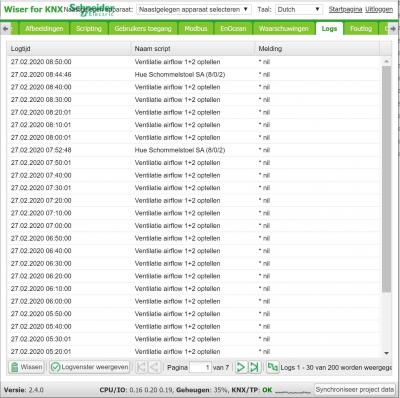Jump to last log page icon

coord(254,367)
